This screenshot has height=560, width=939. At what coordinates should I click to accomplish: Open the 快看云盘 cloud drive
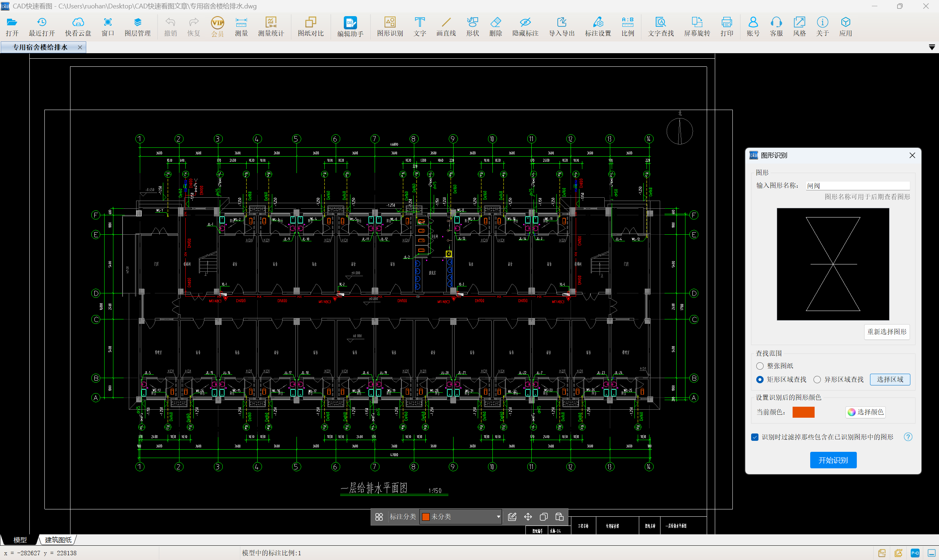(x=78, y=26)
